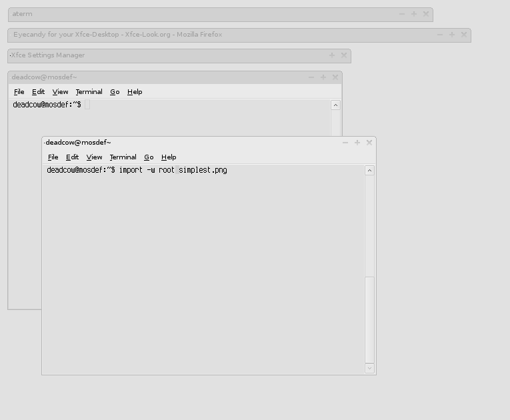Click scroll-up arrow in front terminal
510x420 pixels.
click(x=369, y=171)
